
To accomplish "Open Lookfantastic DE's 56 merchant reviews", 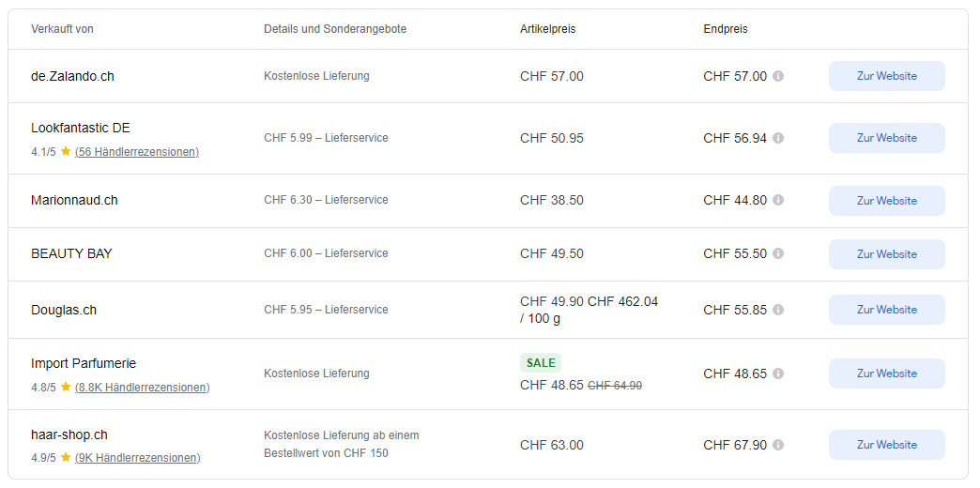I will (x=137, y=152).
